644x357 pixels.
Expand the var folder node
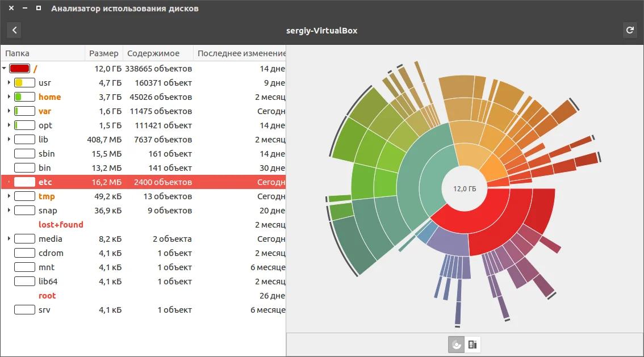[x=9, y=111]
